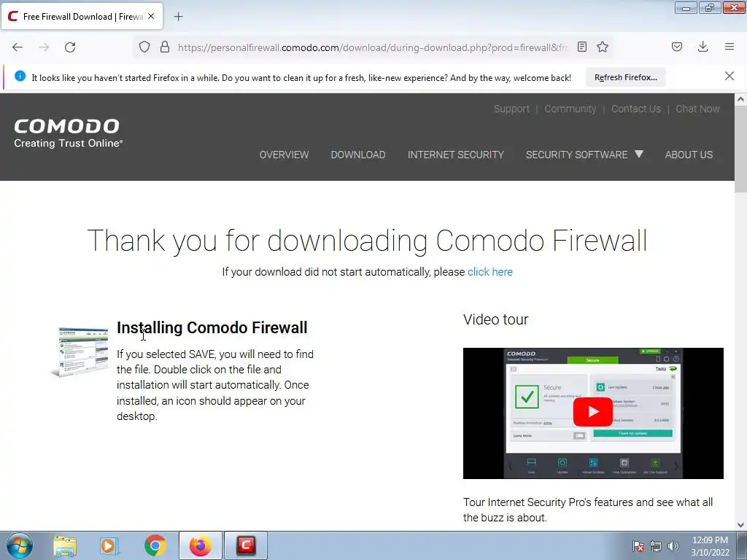The width and height of the screenshot is (747, 560).
Task: Go to the DOWNLOAD menu item
Action: pyautogui.click(x=357, y=155)
